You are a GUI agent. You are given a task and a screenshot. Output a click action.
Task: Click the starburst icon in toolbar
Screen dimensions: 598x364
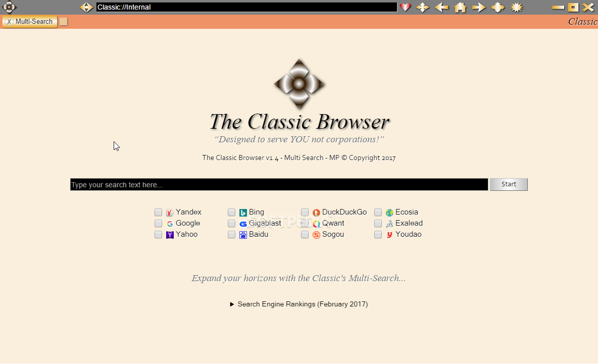(x=517, y=7)
